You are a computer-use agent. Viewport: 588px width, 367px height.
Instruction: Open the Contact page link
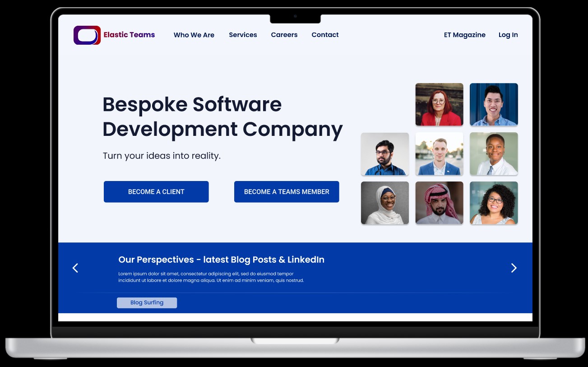point(325,35)
